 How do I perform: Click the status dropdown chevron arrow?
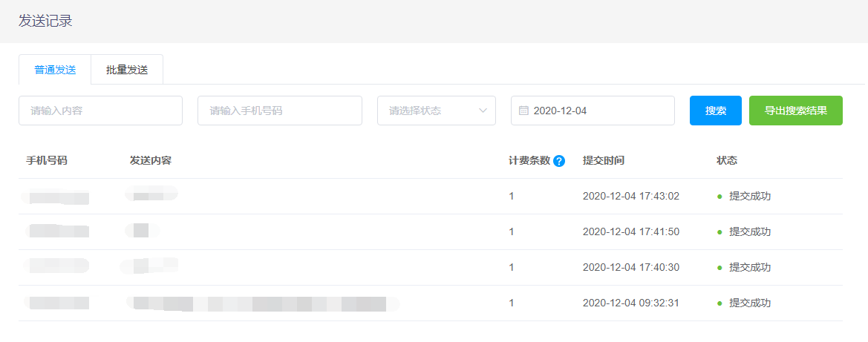[483, 111]
